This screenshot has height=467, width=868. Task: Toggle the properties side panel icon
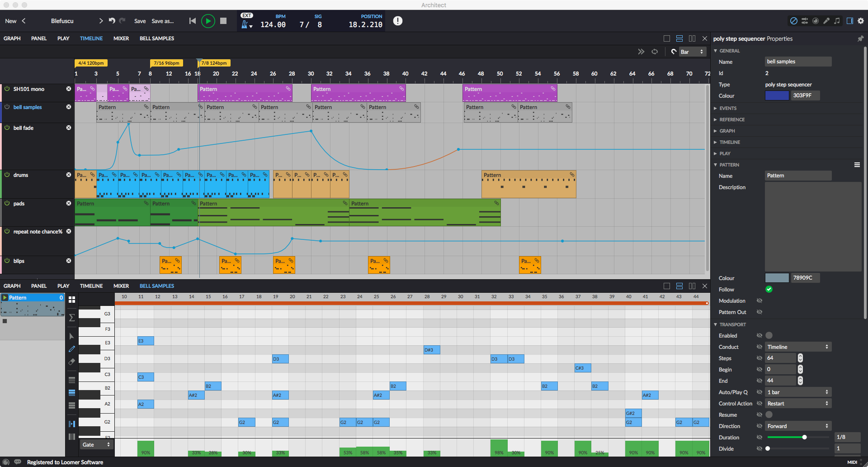[x=850, y=21]
